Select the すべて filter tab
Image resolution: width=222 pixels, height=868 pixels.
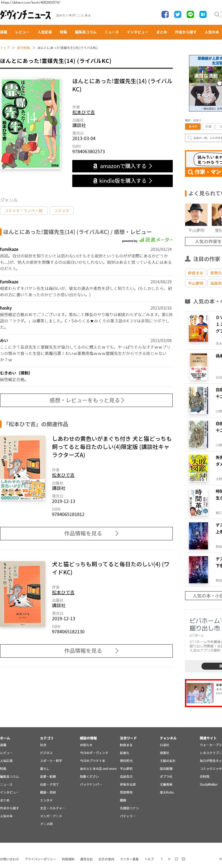(193, 127)
